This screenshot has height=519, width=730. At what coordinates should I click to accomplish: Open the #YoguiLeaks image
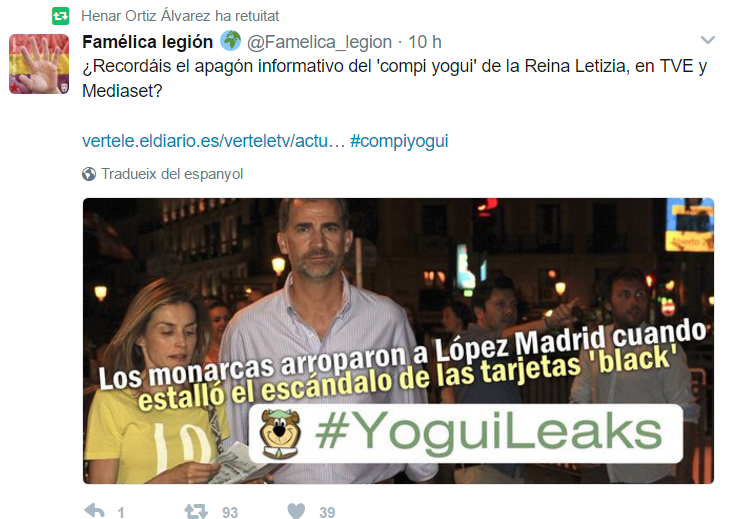click(398, 341)
